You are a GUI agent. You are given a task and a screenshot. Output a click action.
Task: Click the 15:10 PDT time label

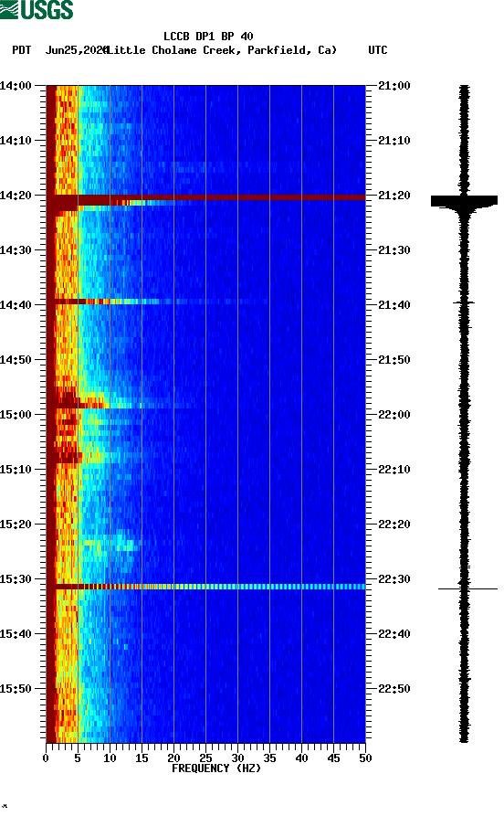[x=16, y=470]
